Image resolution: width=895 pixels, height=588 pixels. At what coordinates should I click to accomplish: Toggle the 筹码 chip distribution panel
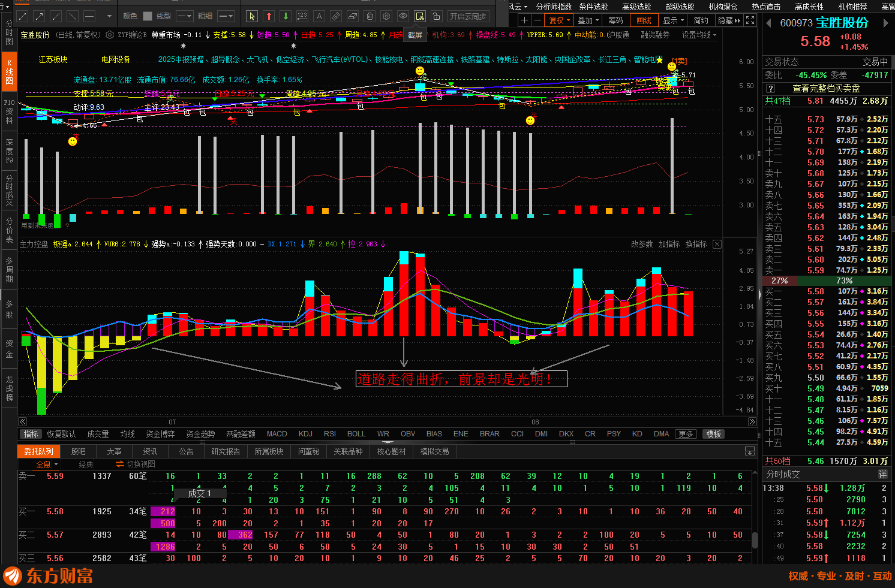tap(616, 20)
